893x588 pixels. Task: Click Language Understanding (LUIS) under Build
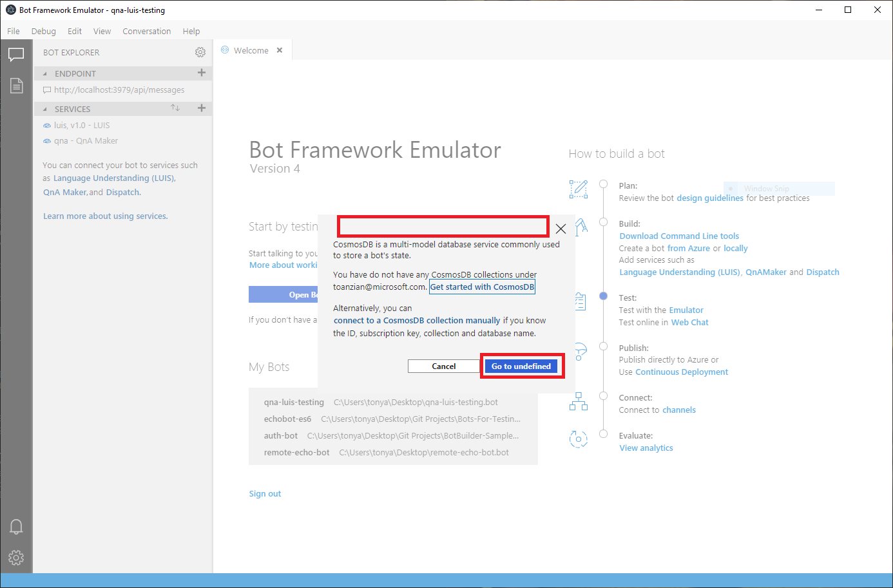(x=680, y=272)
